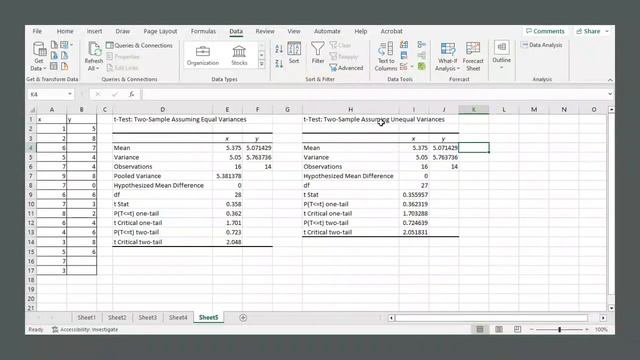Open the Share button dropdown arrow
The width and height of the screenshot is (640, 360).
point(607,31)
